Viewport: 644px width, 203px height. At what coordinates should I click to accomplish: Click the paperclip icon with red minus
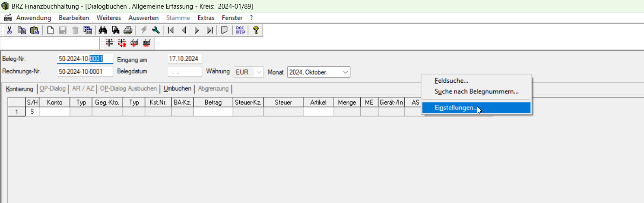click(147, 43)
